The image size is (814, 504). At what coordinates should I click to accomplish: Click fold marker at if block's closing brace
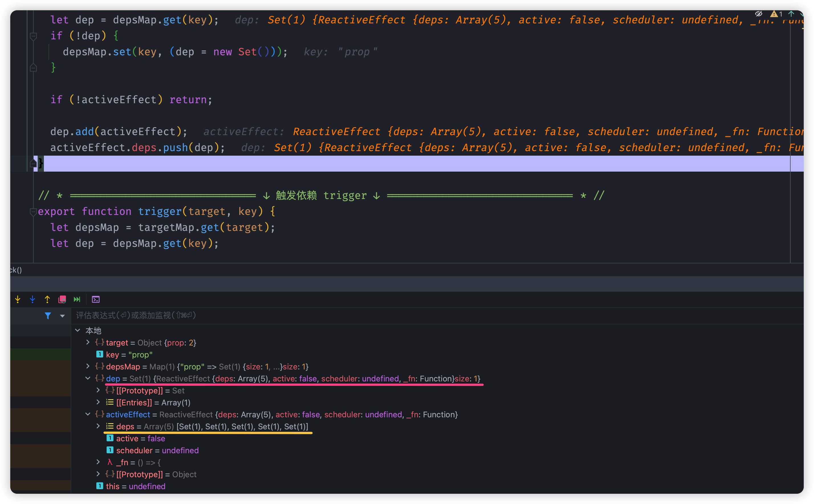click(x=33, y=68)
